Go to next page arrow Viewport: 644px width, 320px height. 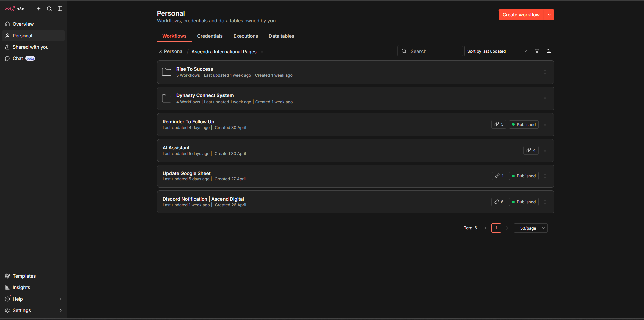507,228
